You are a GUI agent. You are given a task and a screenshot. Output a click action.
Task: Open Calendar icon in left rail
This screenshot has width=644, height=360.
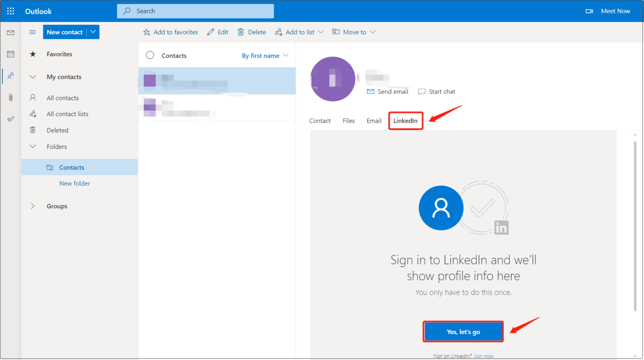click(11, 54)
